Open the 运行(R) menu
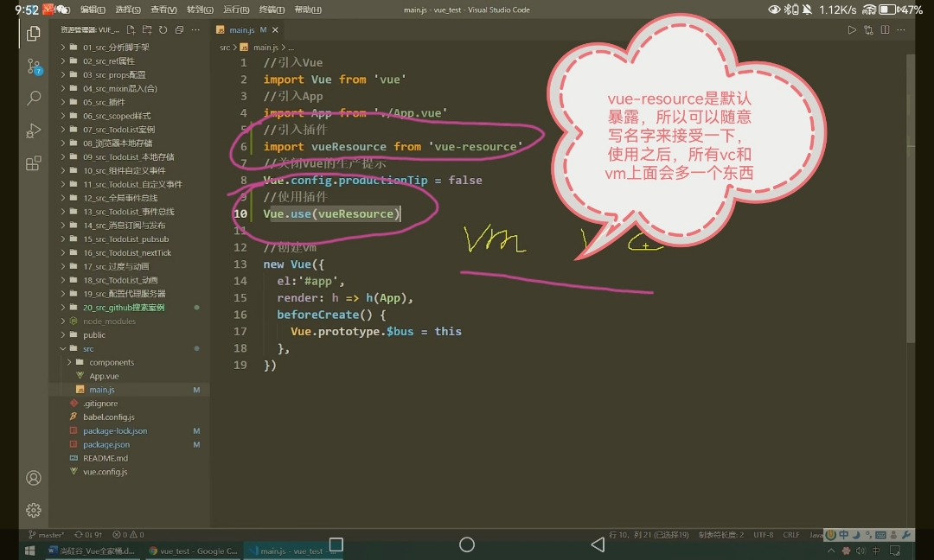This screenshot has width=934, height=560. [236, 10]
